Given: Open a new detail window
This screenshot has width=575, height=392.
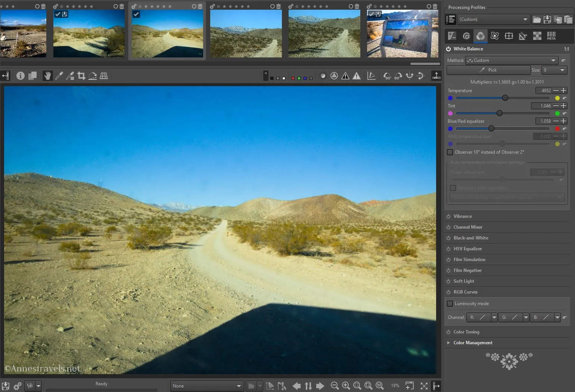Looking at the screenshot, I should (x=410, y=386).
